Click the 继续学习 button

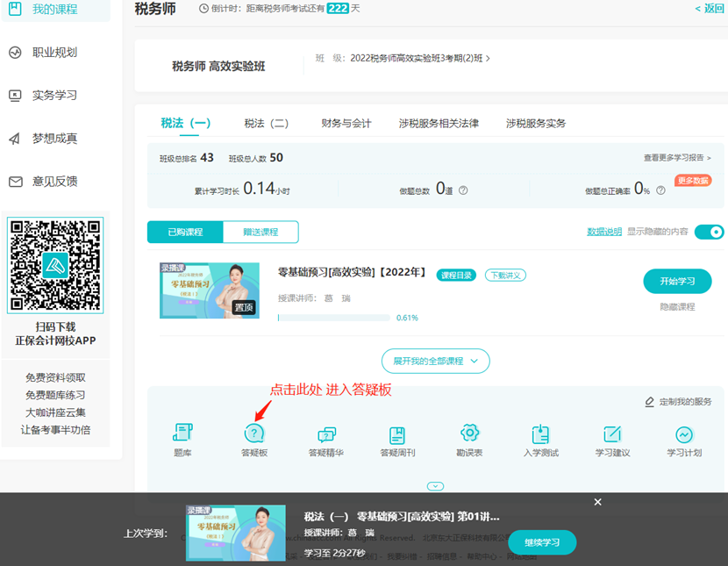[x=542, y=542]
